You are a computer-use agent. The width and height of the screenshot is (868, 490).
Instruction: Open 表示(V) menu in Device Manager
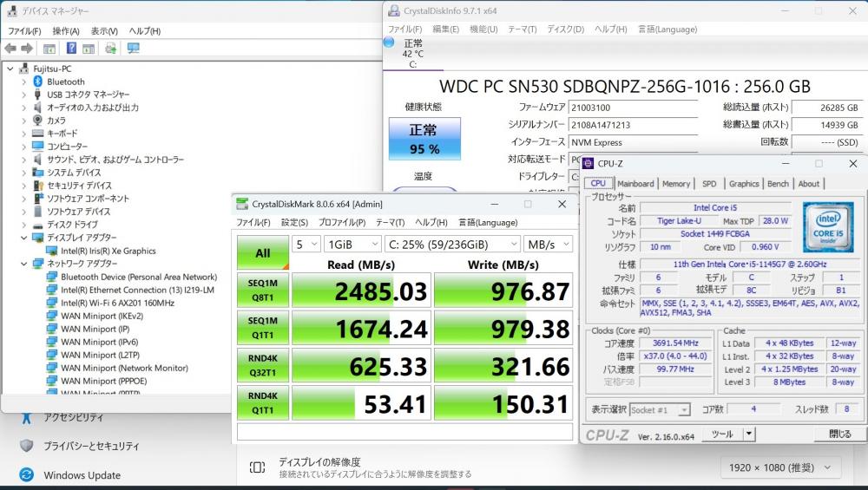pyautogui.click(x=104, y=31)
